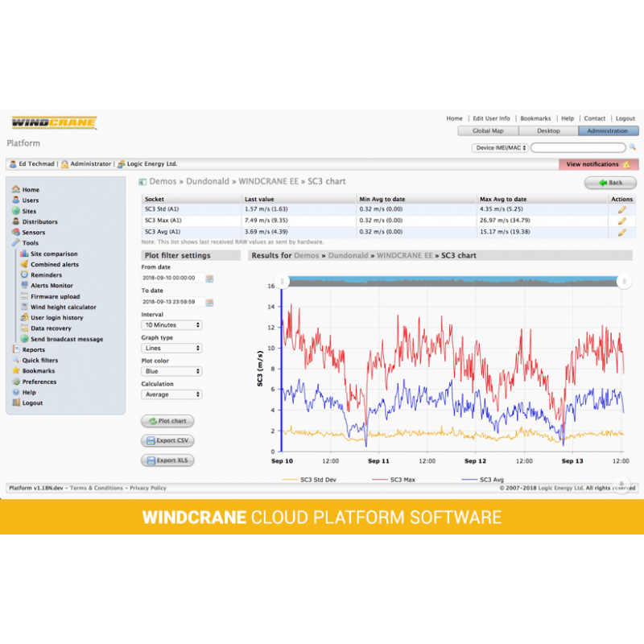Image resolution: width=644 pixels, height=644 pixels.
Task: Click the edit pencil for SC3 Avg row
Action: pyautogui.click(x=621, y=232)
